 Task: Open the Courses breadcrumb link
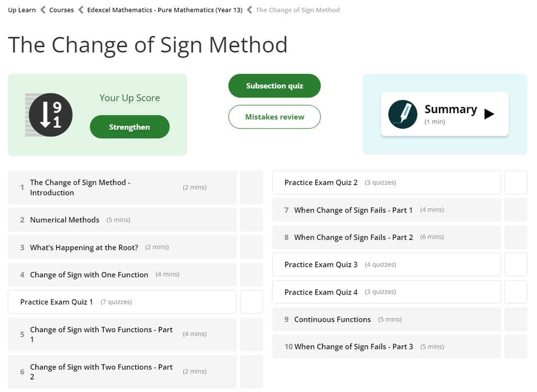click(x=61, y=9)
